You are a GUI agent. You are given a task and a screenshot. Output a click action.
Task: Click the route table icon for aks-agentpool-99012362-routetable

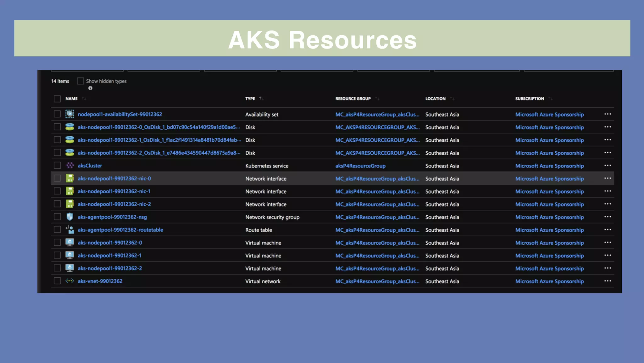click(69, 230)
